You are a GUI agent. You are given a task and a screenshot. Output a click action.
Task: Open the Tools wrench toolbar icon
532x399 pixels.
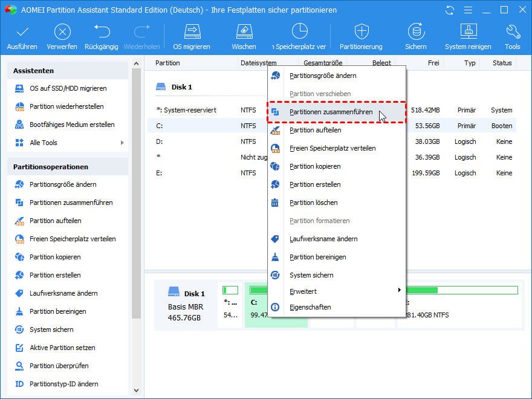[513, 32]
